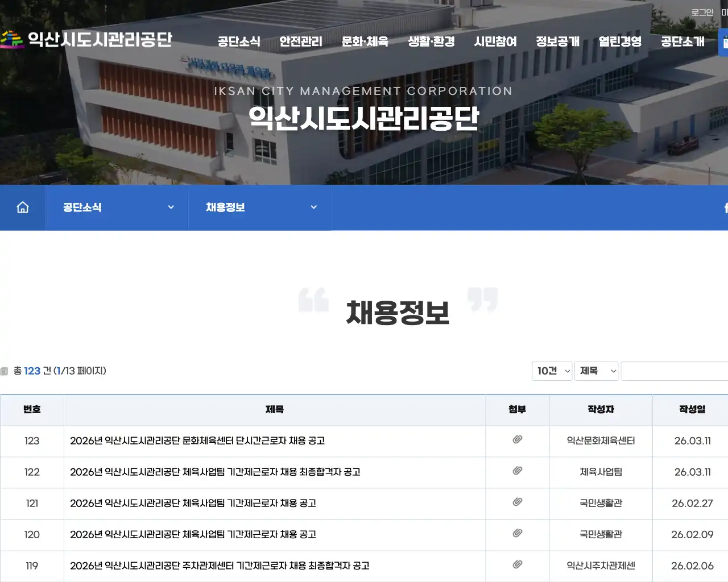This screenshot has height=582, width=728.
Task: Open the 문화·체육 navigation menu
Action: pyautogui.click(x=365, y=41)
